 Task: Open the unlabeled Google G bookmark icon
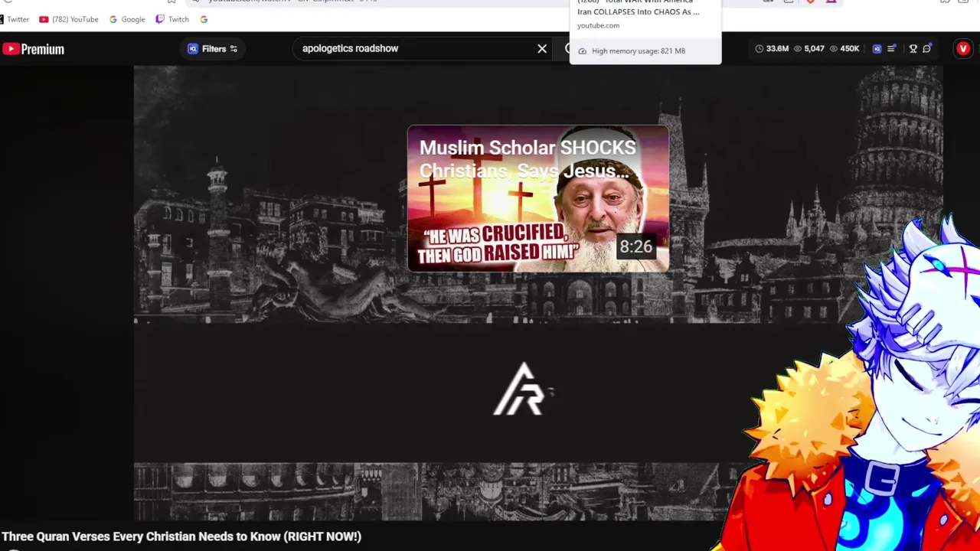(x=204, y=19)
